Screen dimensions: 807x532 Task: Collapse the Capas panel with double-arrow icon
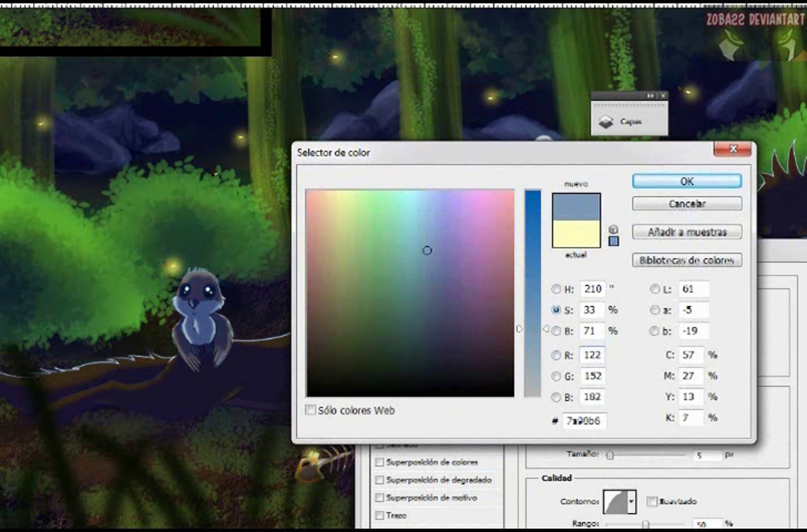pos(650,96)
